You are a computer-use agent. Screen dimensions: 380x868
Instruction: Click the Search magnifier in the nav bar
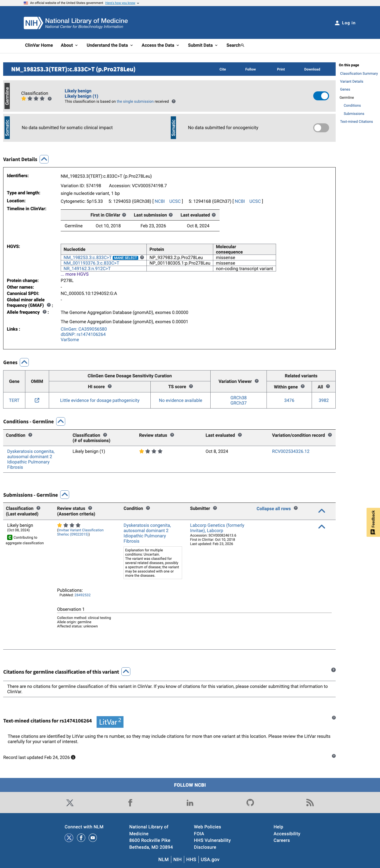pyautogui.click(x=243, y=45)
